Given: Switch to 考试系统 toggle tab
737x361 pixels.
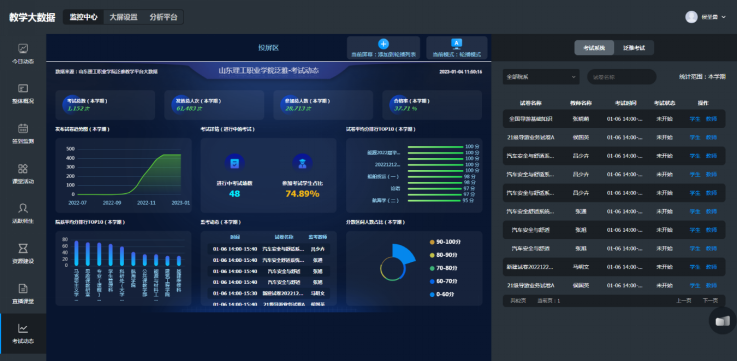Looking at the screenshot, I should coord(594,48).
